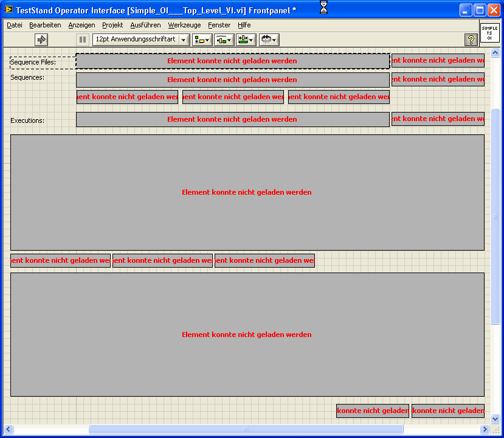
Task: Open the Resize Objects dropdown
Action: pyautogui.click(x=246, y=40)
